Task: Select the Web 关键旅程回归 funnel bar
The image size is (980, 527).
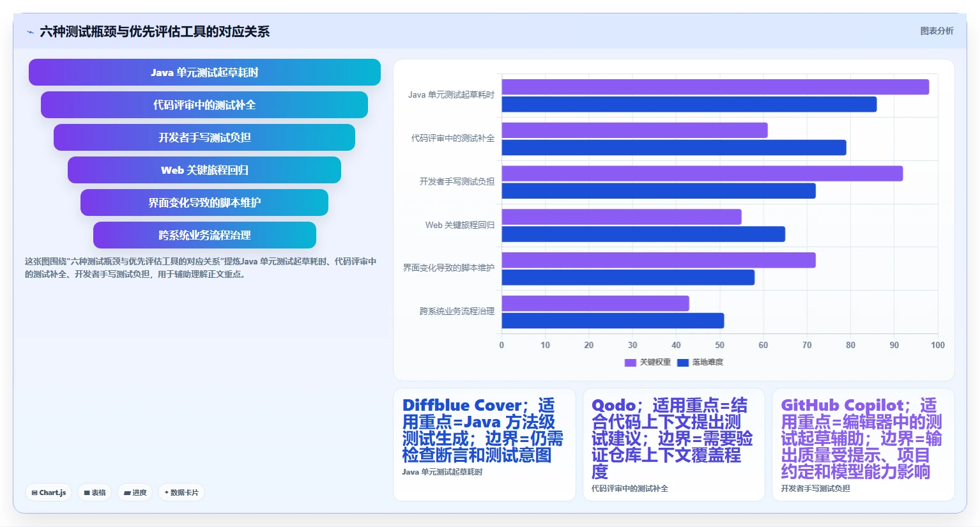Action: pos(204,170)
